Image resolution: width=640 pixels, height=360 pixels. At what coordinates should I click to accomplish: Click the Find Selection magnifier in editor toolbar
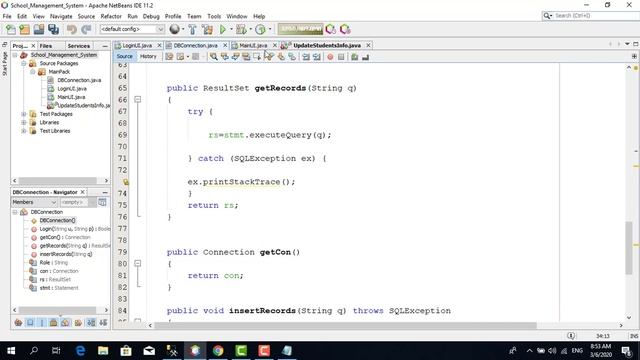pos(213,57)
